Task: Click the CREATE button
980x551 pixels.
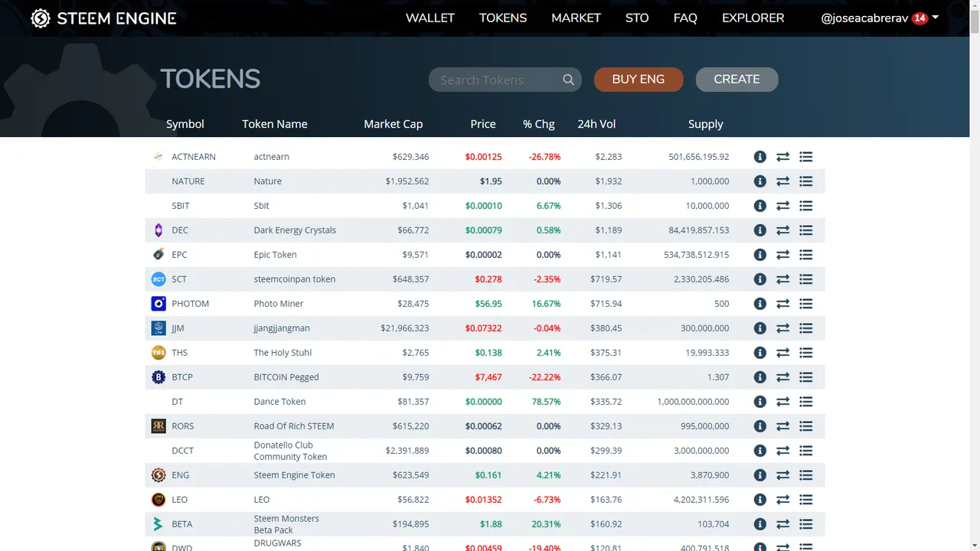Action: (x=737, y=79)
